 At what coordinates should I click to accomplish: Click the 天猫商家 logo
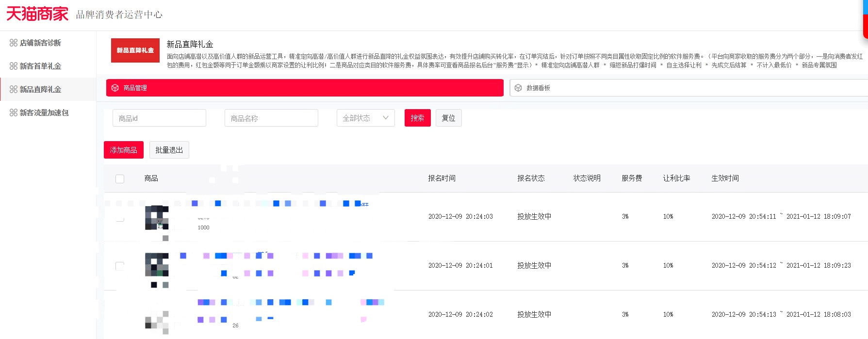(x=37, y=14)
